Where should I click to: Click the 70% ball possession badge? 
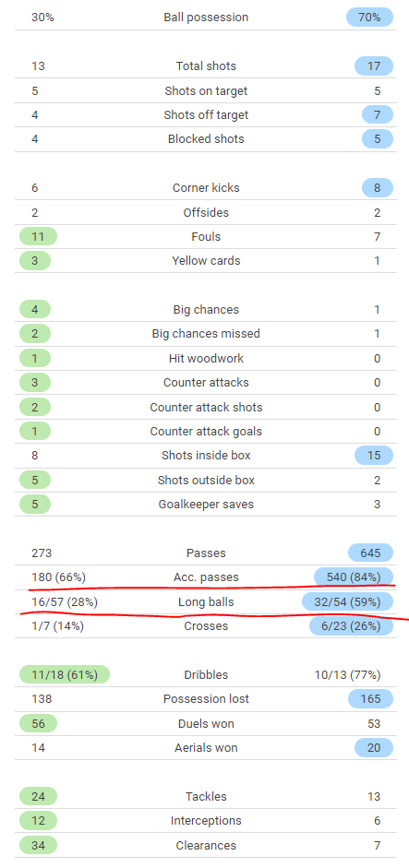pos(369,18)
